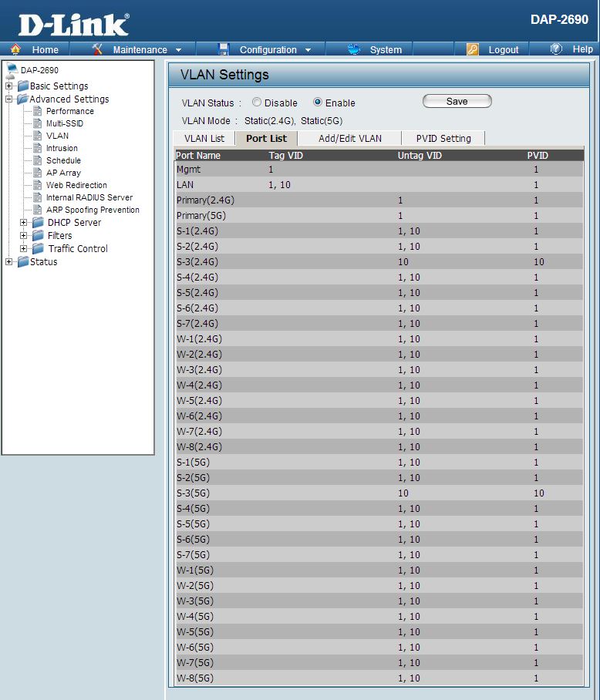Expand the Traffic Control tree node
Screen dimensions: 600x700
point(24,248)
